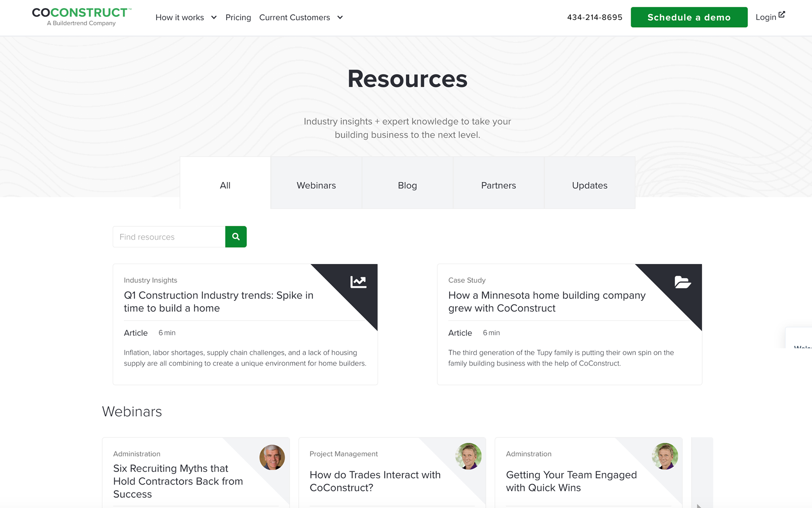Click the chart icon on Q1 Construction card
This screenshot has height=508, width=812.
point(358,282)
